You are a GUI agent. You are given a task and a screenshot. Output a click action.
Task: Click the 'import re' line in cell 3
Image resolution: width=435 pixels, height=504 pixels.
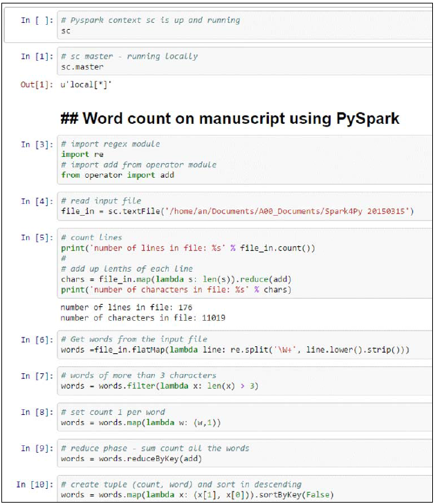tap(82, 154)
